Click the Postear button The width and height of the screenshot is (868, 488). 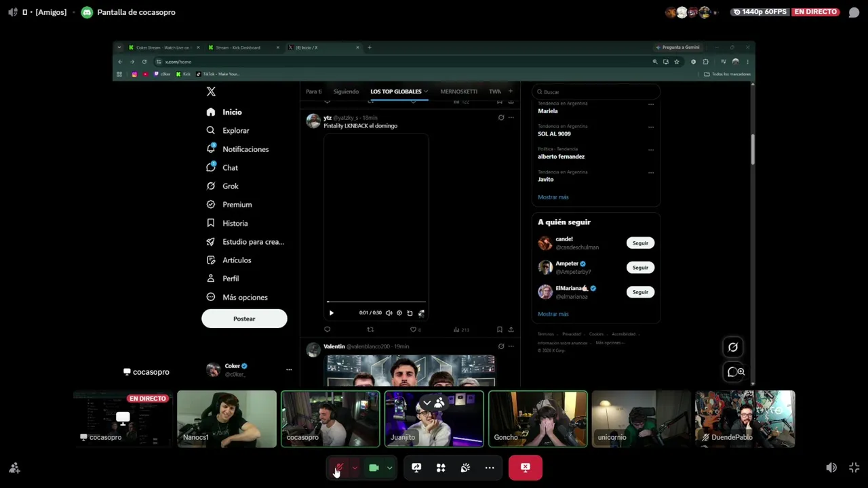[x=244, y=319]
